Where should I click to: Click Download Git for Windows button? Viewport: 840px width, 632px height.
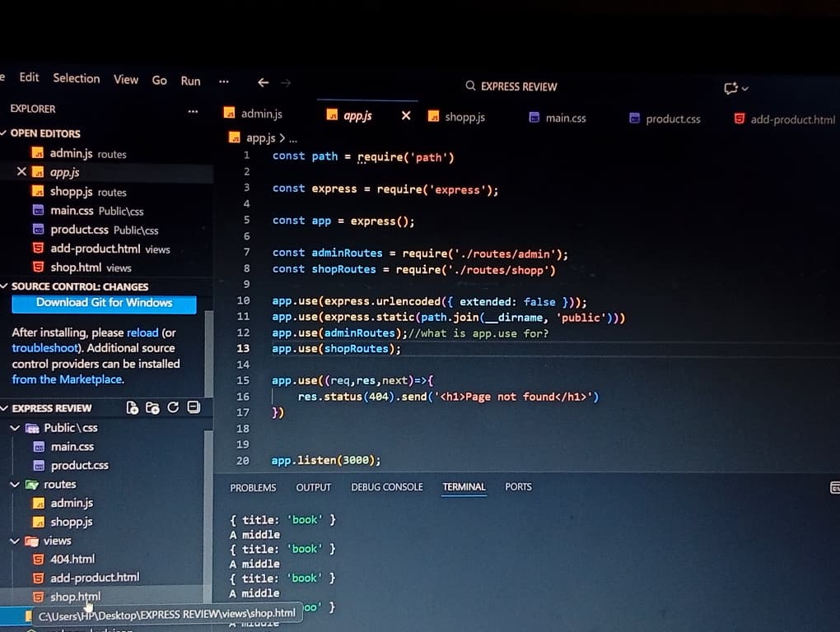103,305
